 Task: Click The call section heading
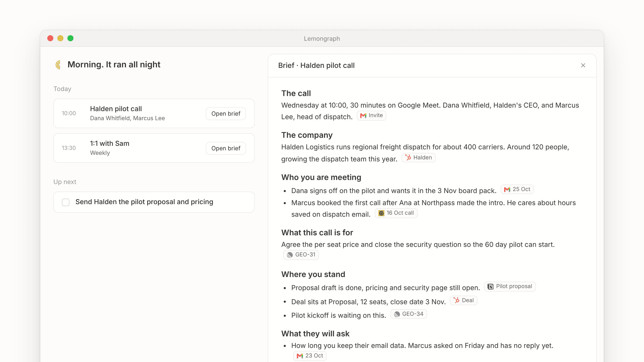pyautogui.click(x=296, y=93)
